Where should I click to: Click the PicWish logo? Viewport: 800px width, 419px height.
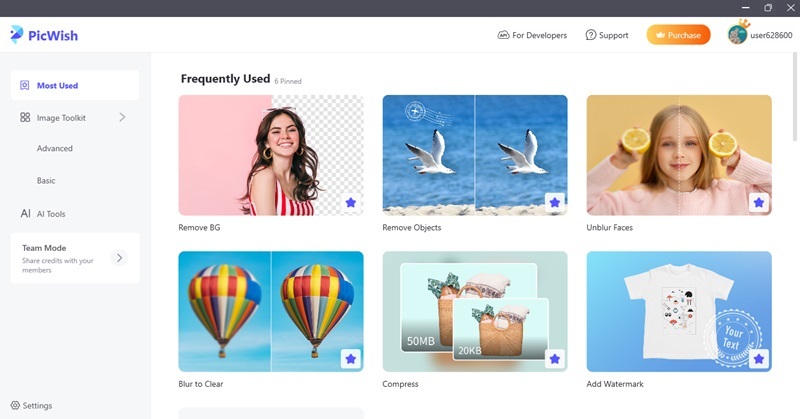click(44, 35)
